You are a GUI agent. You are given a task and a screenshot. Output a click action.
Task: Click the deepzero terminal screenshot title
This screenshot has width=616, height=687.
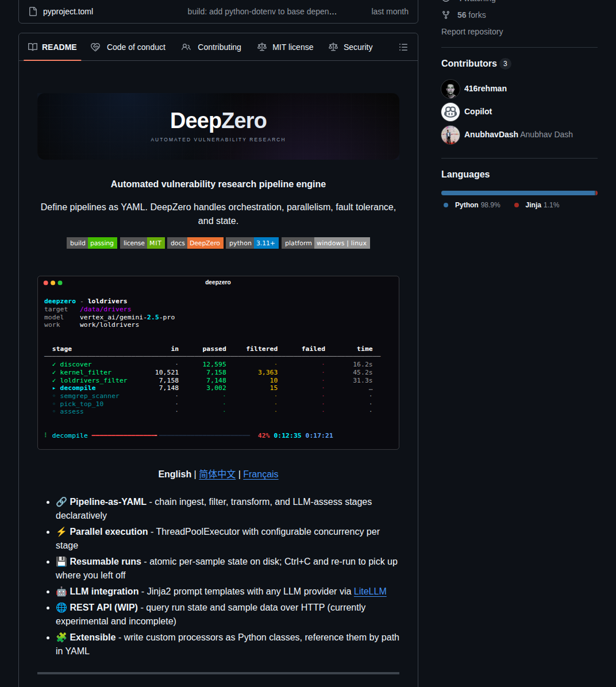coord(218,282)
